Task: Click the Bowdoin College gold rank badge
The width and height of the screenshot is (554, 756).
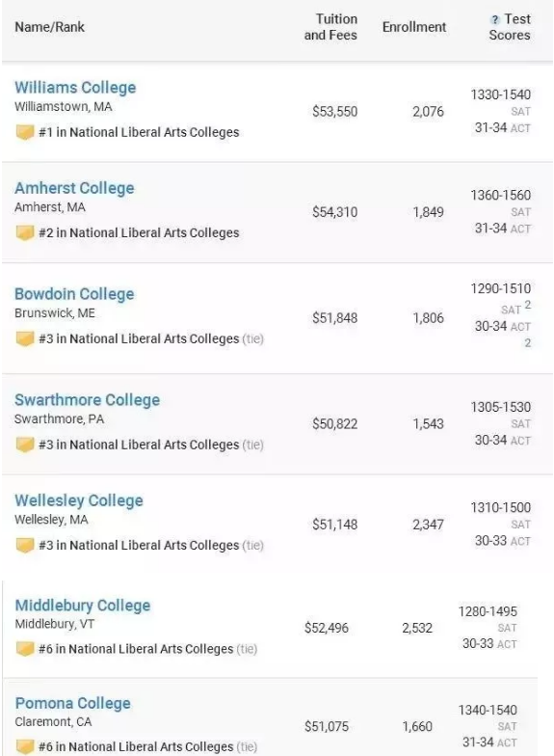Action: (25, 339)
